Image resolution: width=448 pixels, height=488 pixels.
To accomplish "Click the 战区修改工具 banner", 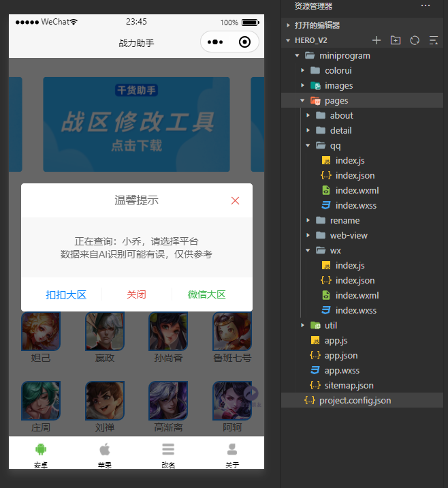I will pyautogui.click(x=136, y=124).
